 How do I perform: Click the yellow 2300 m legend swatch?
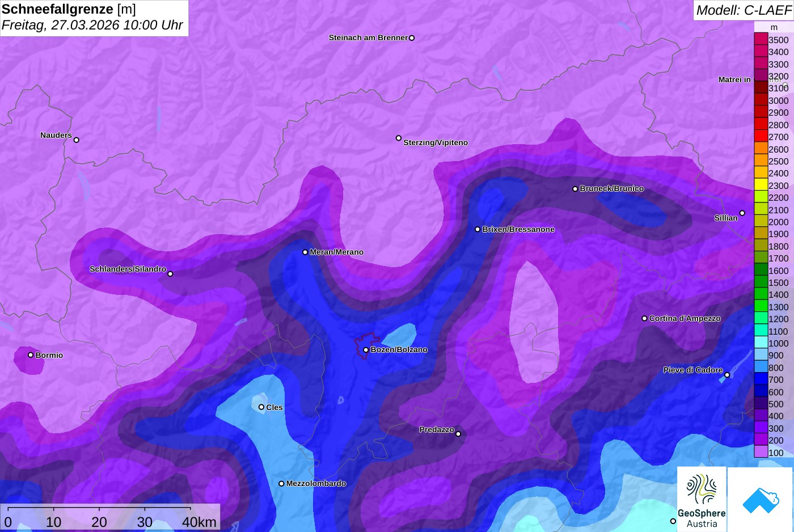click(761, 185)
